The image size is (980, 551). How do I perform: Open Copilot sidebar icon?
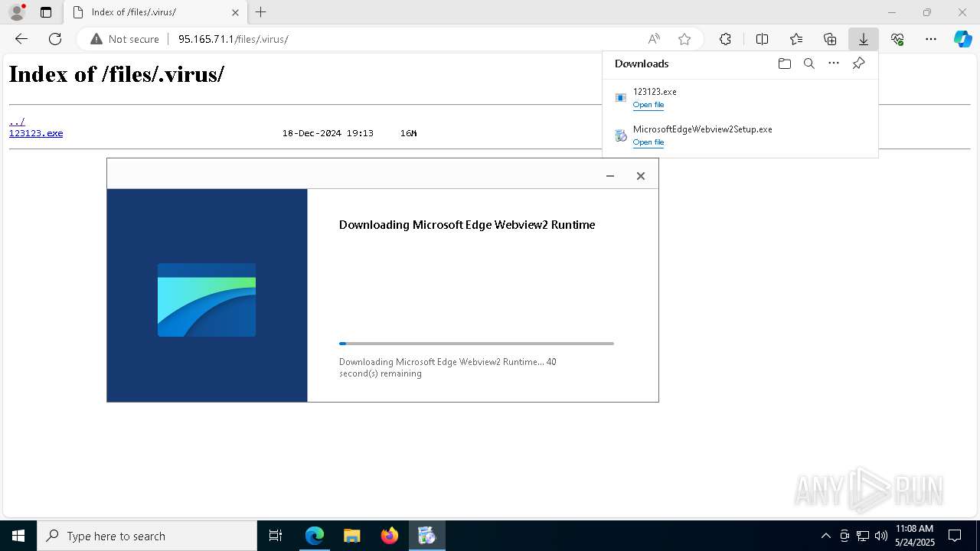point(963,39)
